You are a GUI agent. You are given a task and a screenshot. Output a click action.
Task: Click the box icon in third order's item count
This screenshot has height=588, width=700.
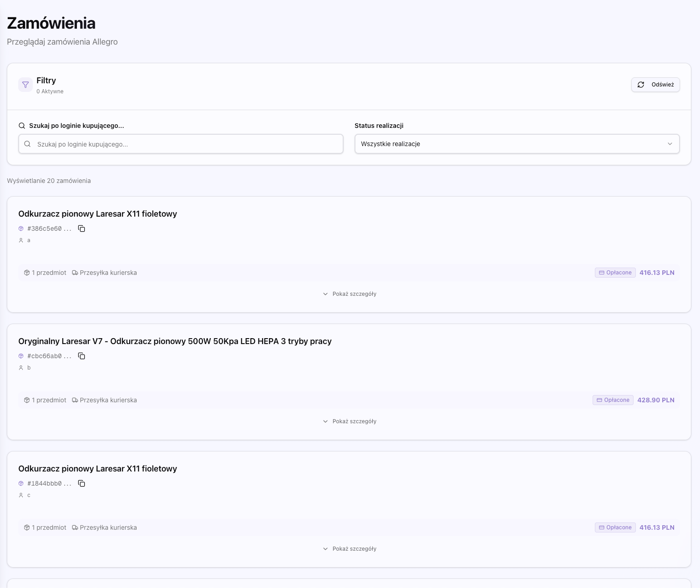click(x=27, y=527)
